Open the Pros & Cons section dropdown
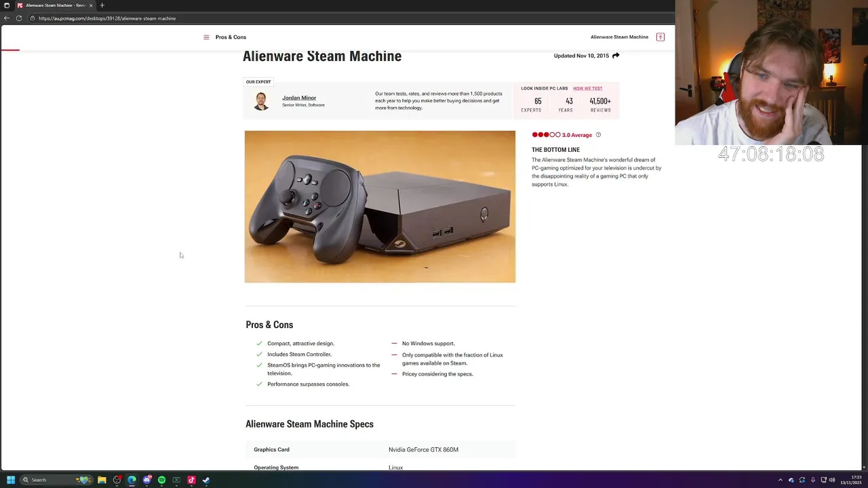The width and height of the screenshot is (868, 488). pyautogui.click(x=231, y=37)
